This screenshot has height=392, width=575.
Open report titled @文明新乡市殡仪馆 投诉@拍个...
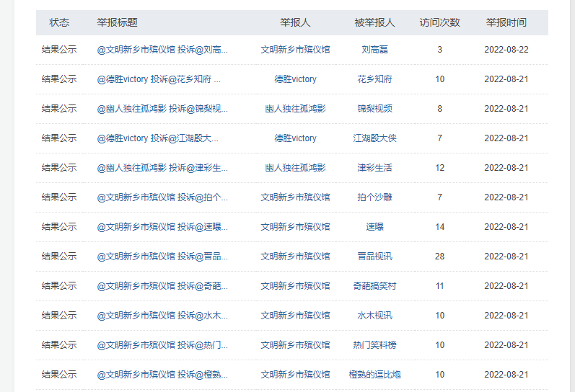pyautogui.click(x=162, y=197)
